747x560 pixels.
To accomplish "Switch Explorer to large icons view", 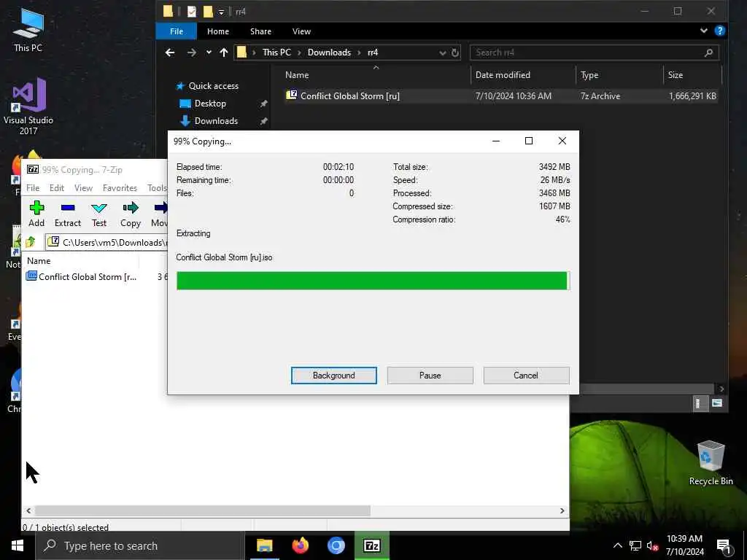I will pyautogui.click(x=717, y=403).
